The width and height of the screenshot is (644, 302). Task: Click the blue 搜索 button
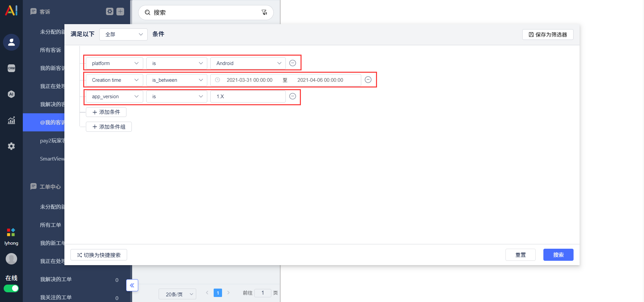[558, 255]
